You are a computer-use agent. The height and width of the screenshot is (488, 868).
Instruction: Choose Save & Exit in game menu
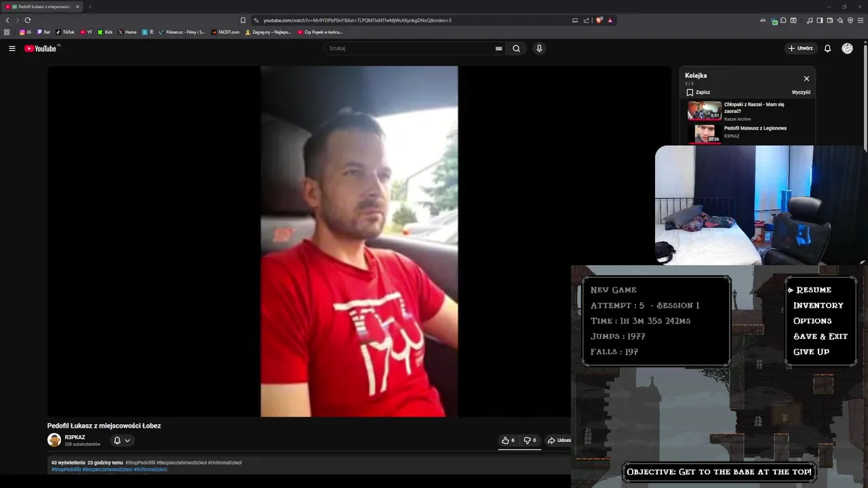point(821,336)
